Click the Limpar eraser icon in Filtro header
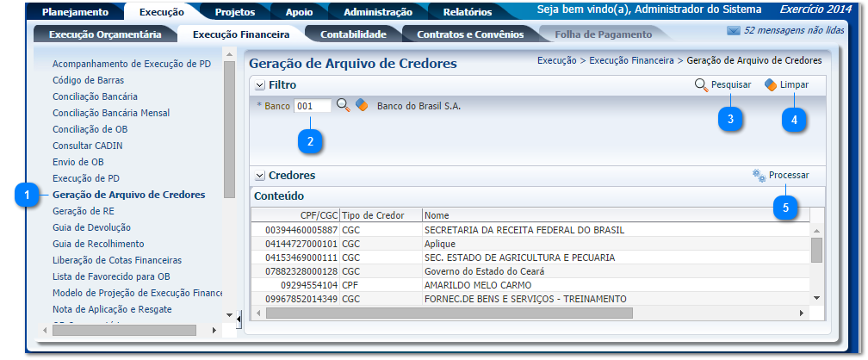868x360 pixels. click(771, 85)
